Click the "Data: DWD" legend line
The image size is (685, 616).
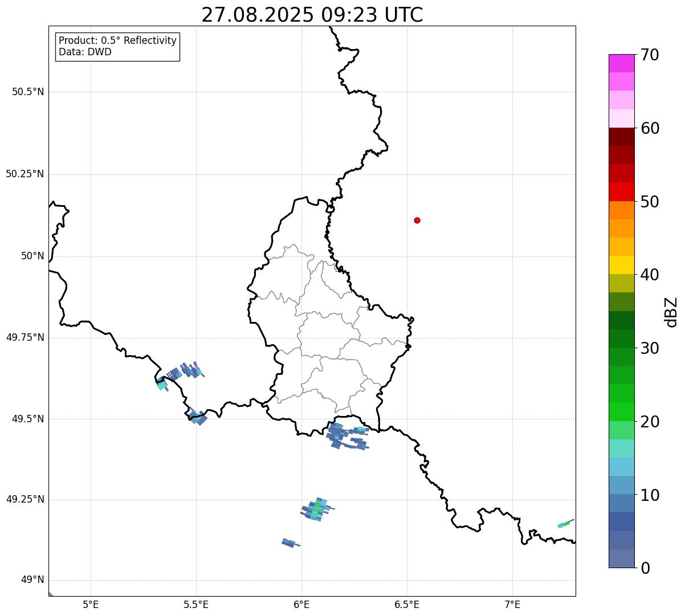tap(85, 52)
